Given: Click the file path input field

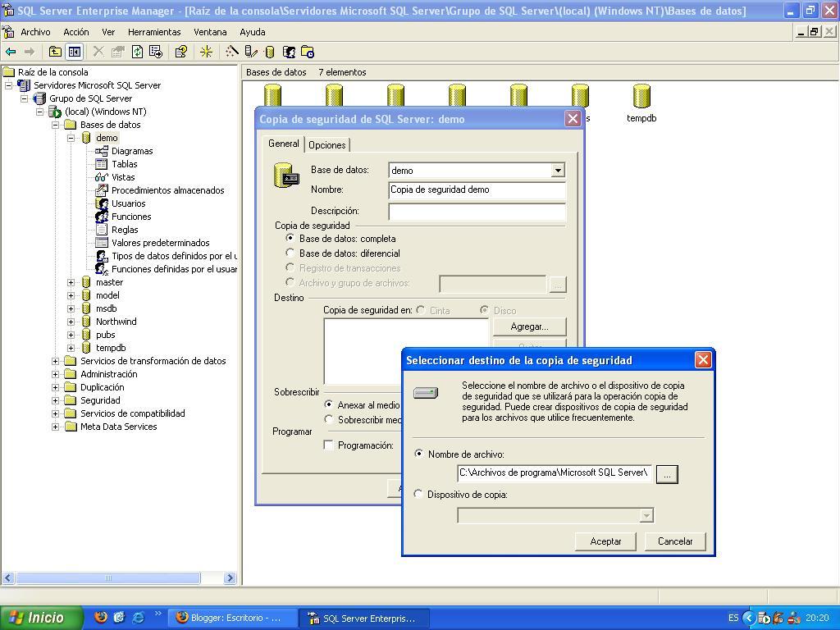Looking at the screenshot, I should (555, 473).
